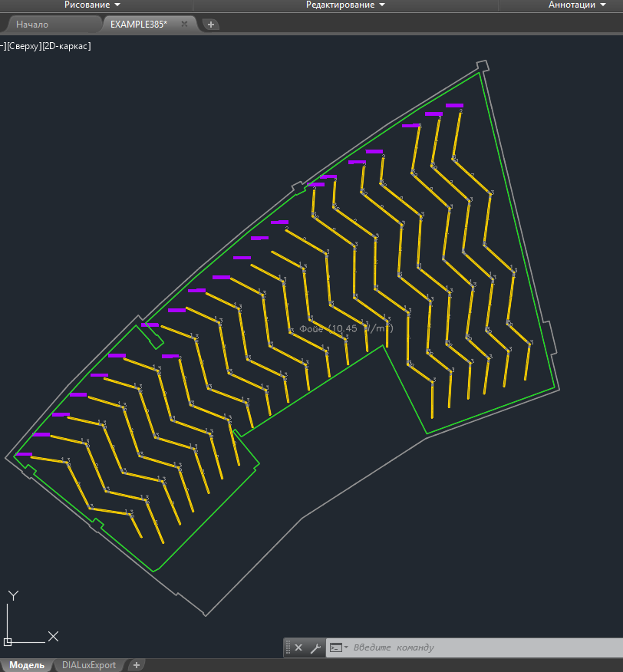
Task: Open command line customize wrench
Action: pos(315,647)
